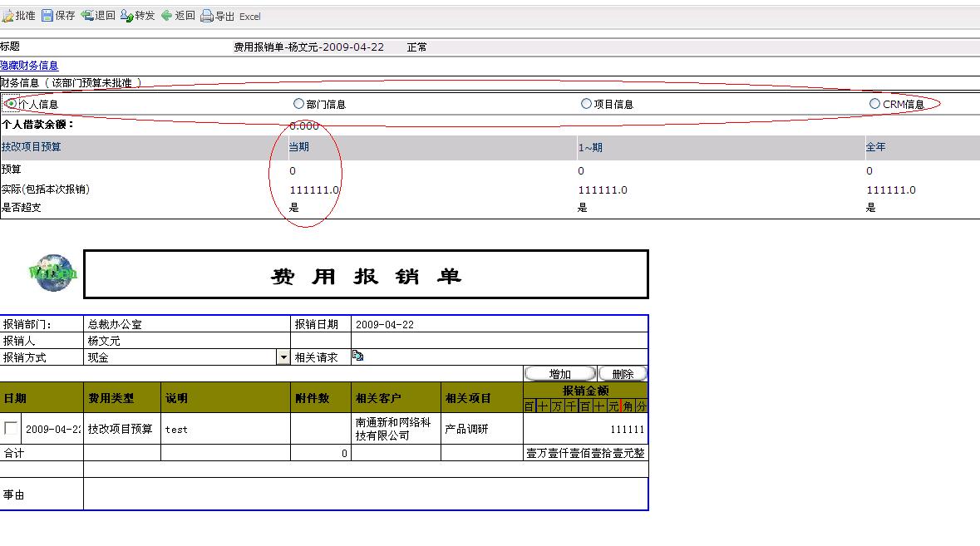Select the 部门信息 radio button
Image resolution: width=980 pixels, height=546 pixels.
298,103
